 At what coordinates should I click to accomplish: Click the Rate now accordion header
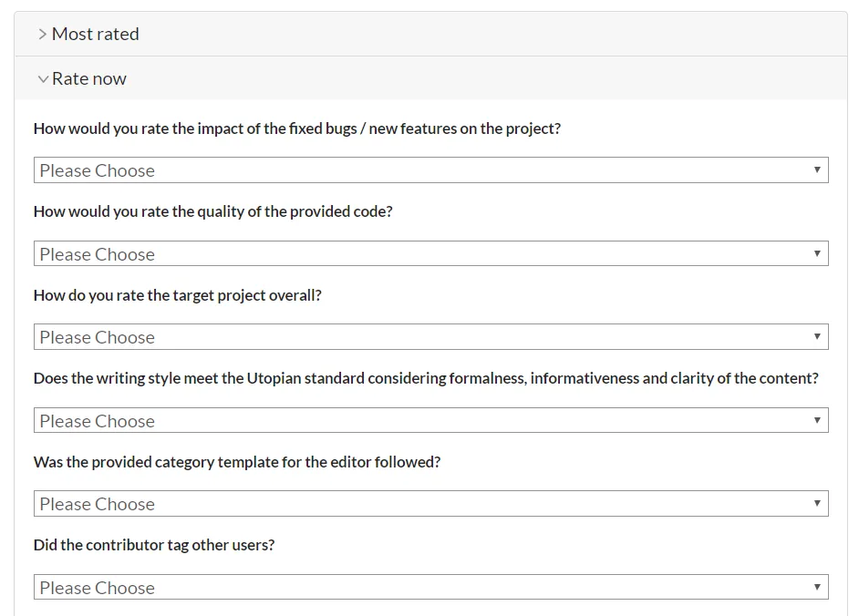pyautogui.click(x=89, y=79)
